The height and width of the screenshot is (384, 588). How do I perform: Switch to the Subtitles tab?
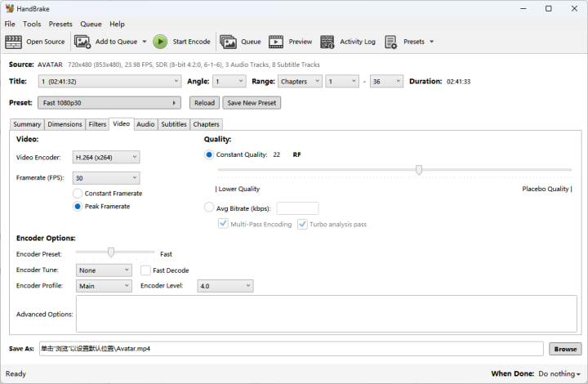[x=174, y=124]
